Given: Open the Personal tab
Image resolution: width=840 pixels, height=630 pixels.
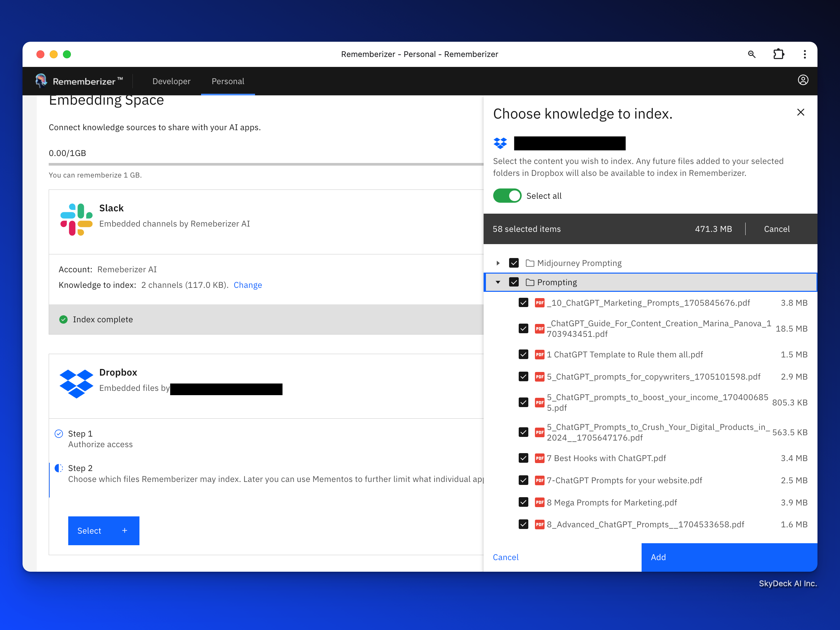Looking at the screenshot, I should [228, 81].
